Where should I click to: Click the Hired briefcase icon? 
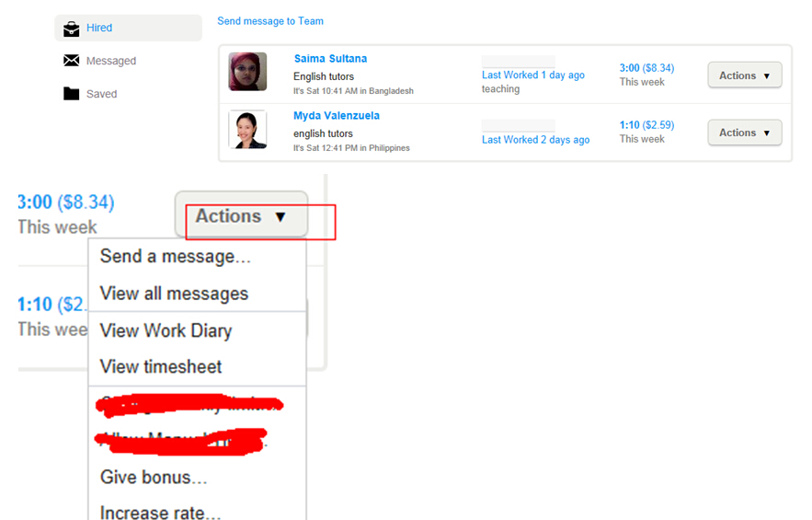click(71, 29)
